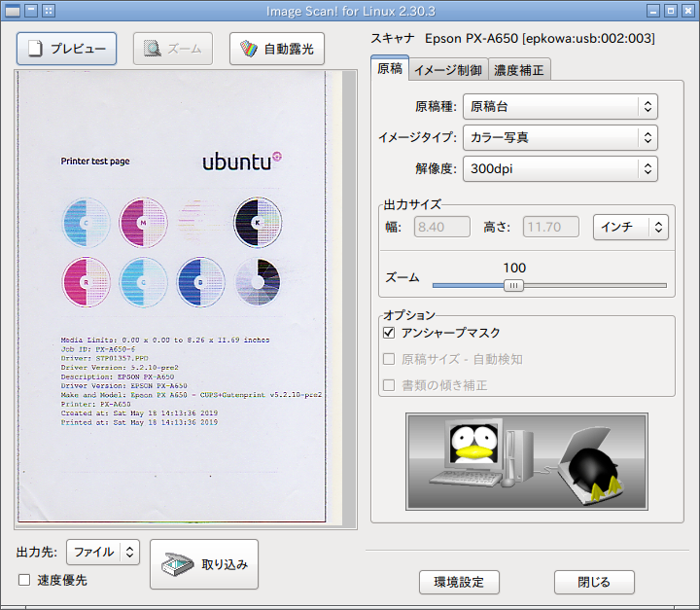Toggle the アンシャープマスク checkbox
The height and width of the screenshot is (610, 700).
point(390,334)
